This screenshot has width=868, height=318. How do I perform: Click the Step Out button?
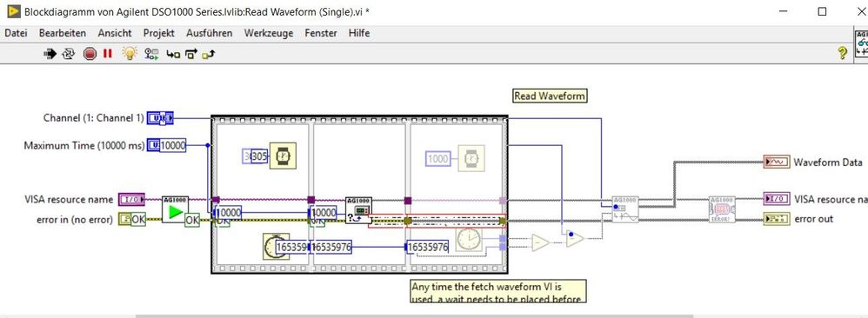tap(209, 54)
